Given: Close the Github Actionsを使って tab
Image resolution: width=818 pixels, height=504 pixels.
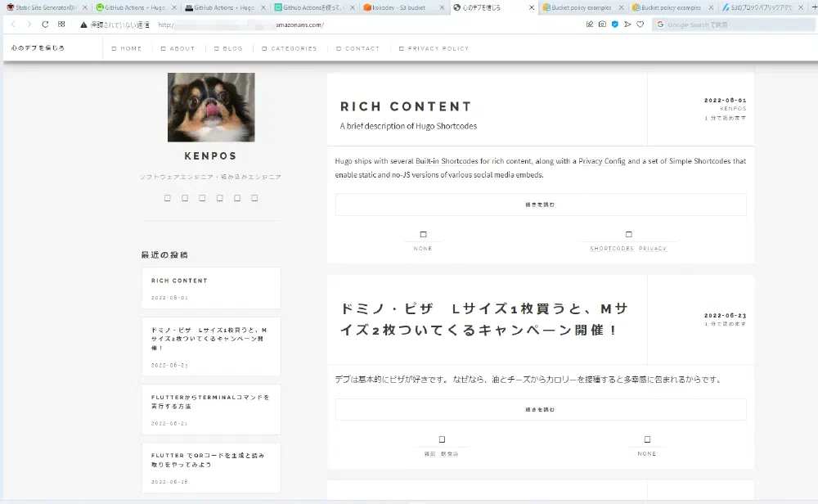Looking at the screenshot, I should 353,7.
